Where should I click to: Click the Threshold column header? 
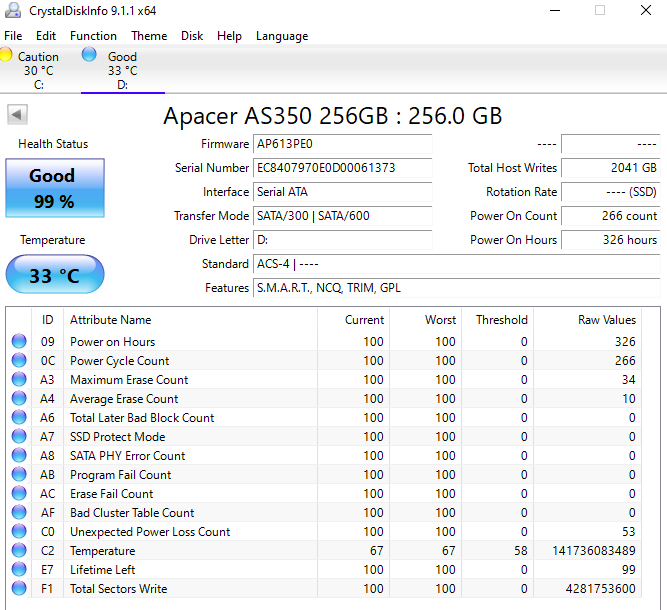[x=498, y=319]
